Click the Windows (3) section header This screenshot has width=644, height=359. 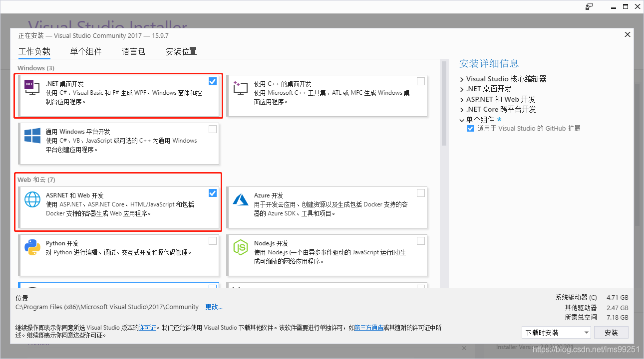tap(36, 68)
